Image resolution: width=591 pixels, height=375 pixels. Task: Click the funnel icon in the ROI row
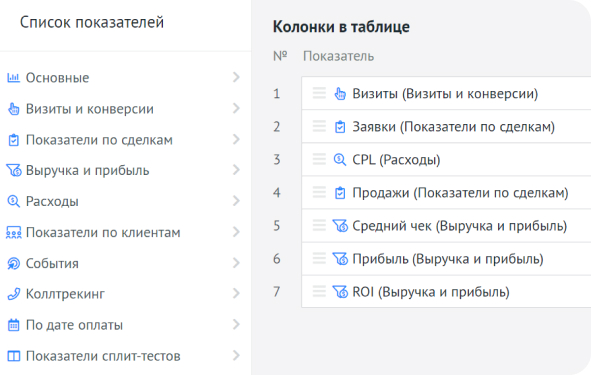click(340, 292)
